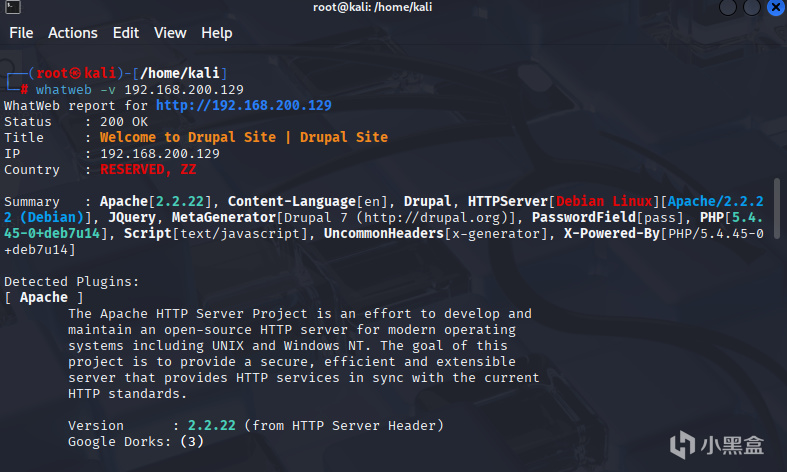This screenshot has width=787, height=472.
Task: Click the orange Welcome to Drupal Site title
Action: click(243, 137)
